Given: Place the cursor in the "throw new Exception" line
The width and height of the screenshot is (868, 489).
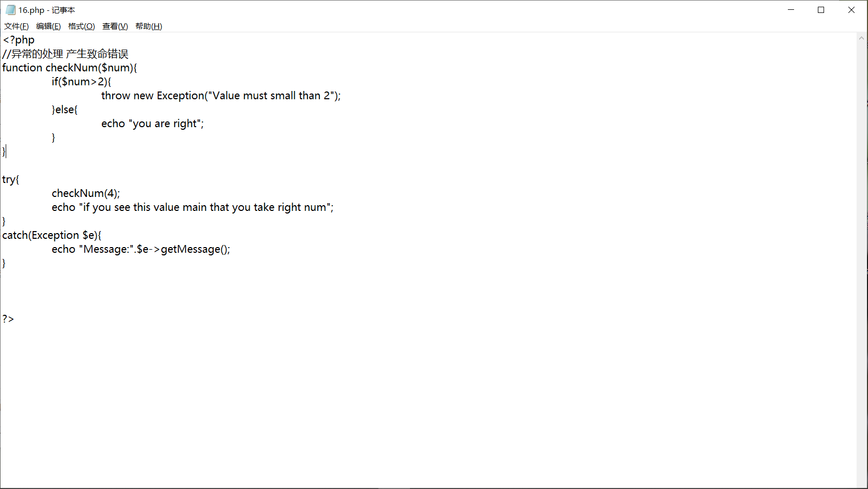Looking at the screenshot, I should click(221, 96).
